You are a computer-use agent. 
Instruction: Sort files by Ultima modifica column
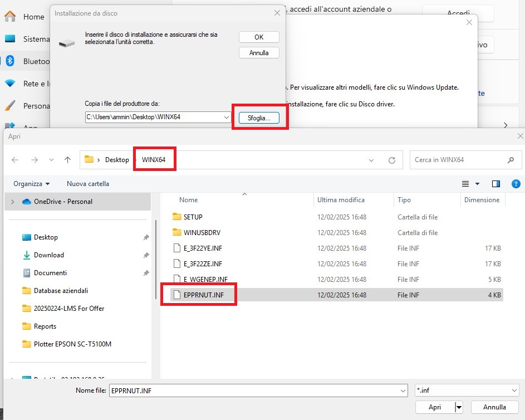click(341, 199)
